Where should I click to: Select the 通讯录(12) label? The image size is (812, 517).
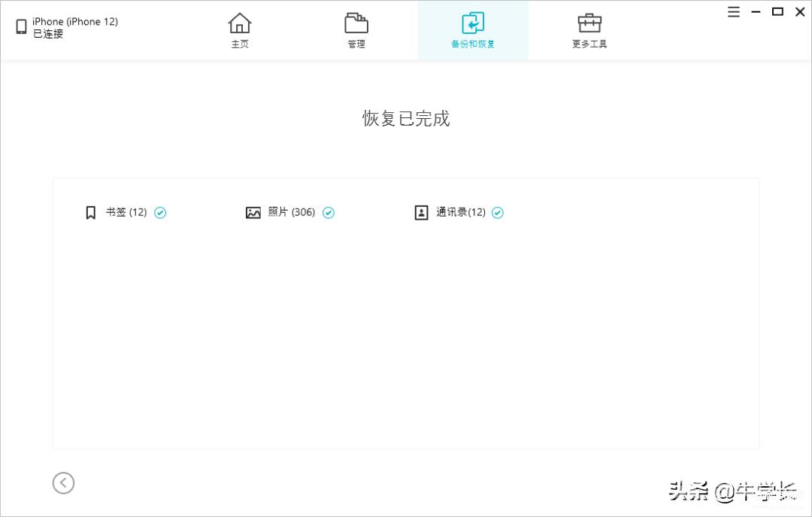click(x=461, y=212)
